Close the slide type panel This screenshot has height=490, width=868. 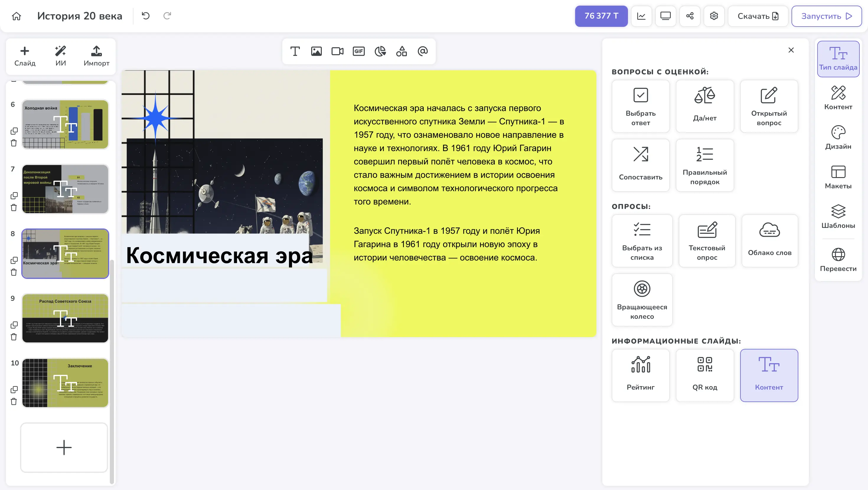[791, 50]
